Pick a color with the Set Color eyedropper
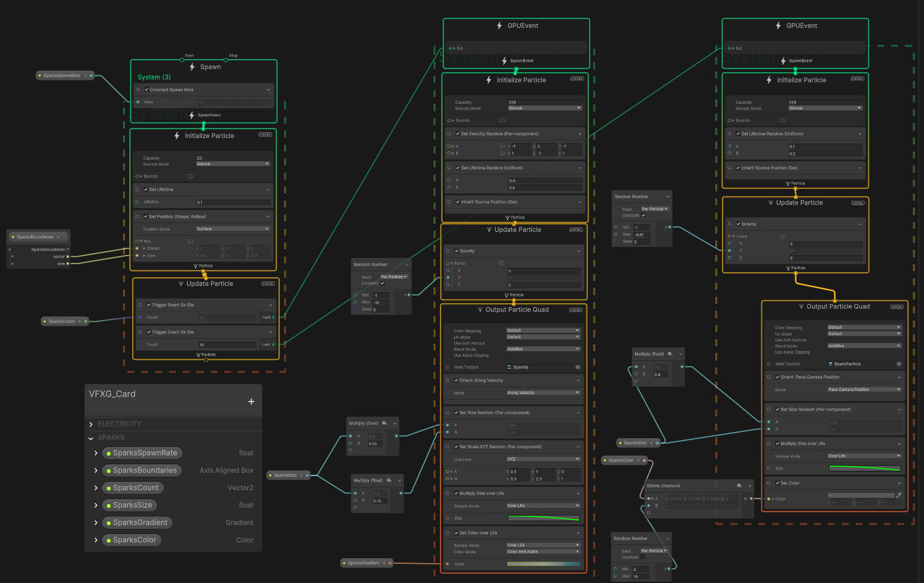The image size is (924, 583). click(899, 495)
